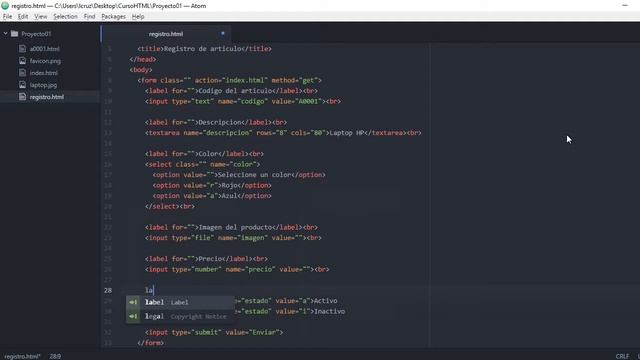Click the Imagen del producto label line
Image resolution: width=640 pixels, height=360 pixels.
point(231,227)
